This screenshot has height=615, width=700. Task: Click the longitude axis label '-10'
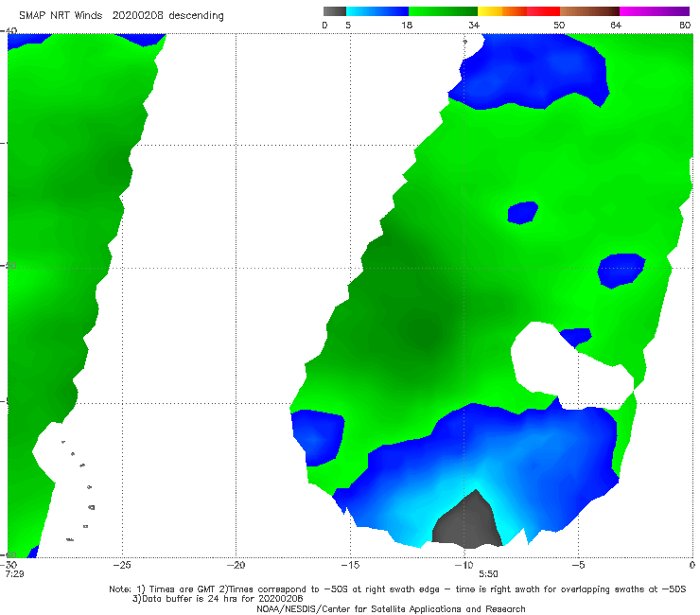(x=464, y=565)
